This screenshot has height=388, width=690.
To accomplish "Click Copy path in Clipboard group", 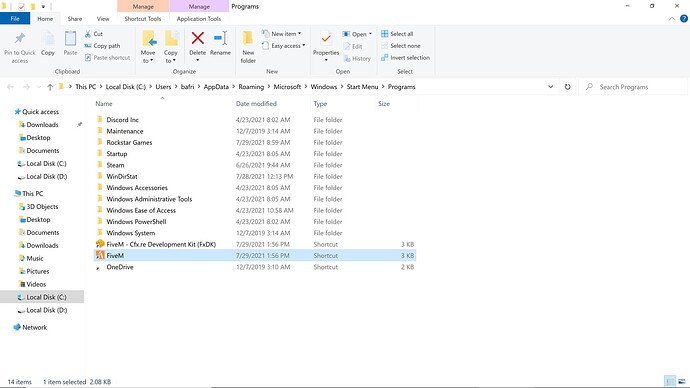I will [x=102, y=46].
